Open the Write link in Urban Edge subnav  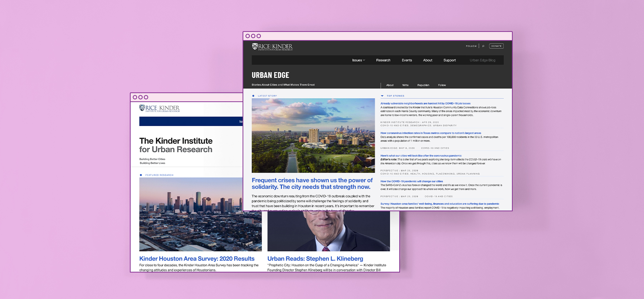(x=405, y=85)
